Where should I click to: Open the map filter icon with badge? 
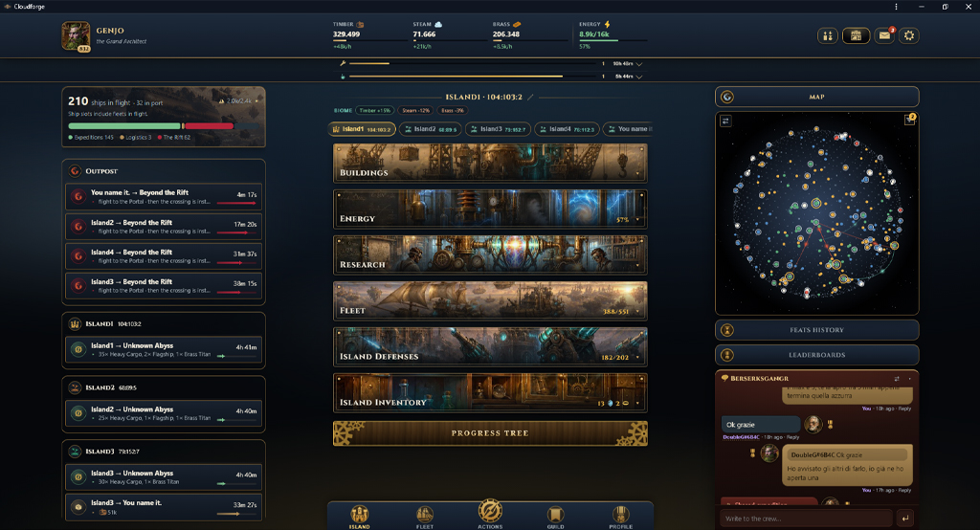(x=909, y=120)
